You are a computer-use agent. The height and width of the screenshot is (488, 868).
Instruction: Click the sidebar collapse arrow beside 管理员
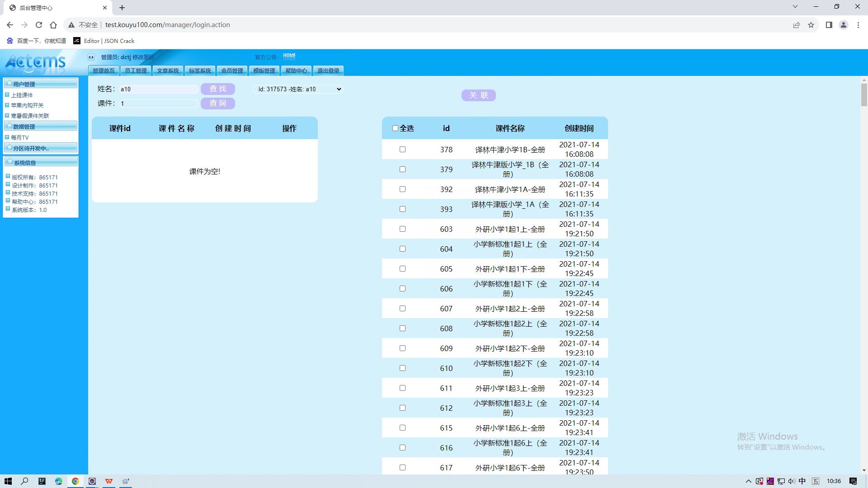click(x=91, y=57)
